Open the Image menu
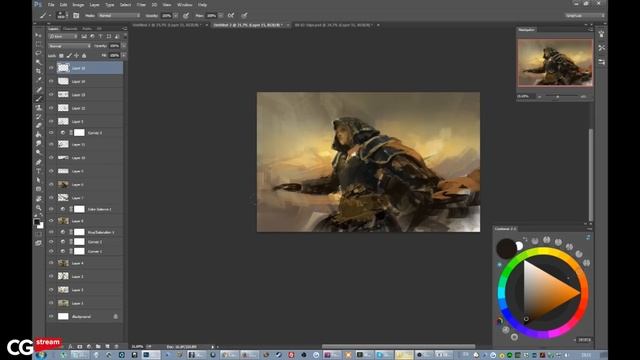This screenshot has height=360, width=640. [78, 5]
